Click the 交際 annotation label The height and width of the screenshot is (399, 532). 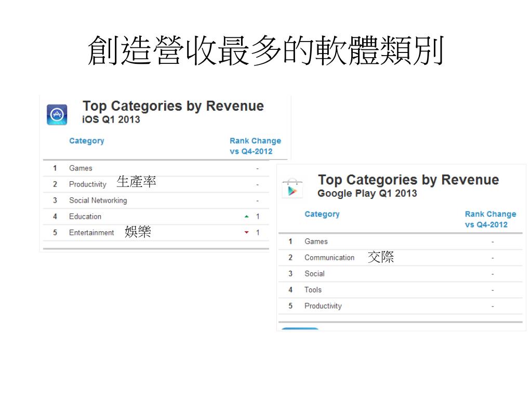click(x=381, y=257)
